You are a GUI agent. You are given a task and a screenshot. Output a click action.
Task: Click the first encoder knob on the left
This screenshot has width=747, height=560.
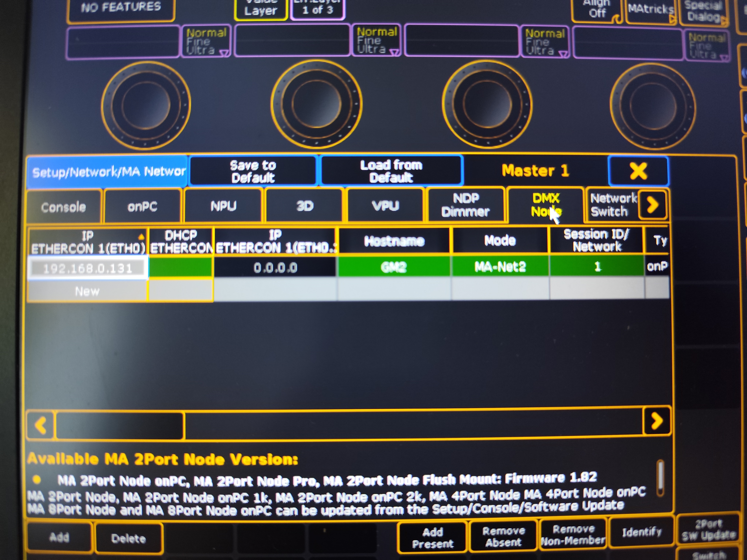point(146,105)
